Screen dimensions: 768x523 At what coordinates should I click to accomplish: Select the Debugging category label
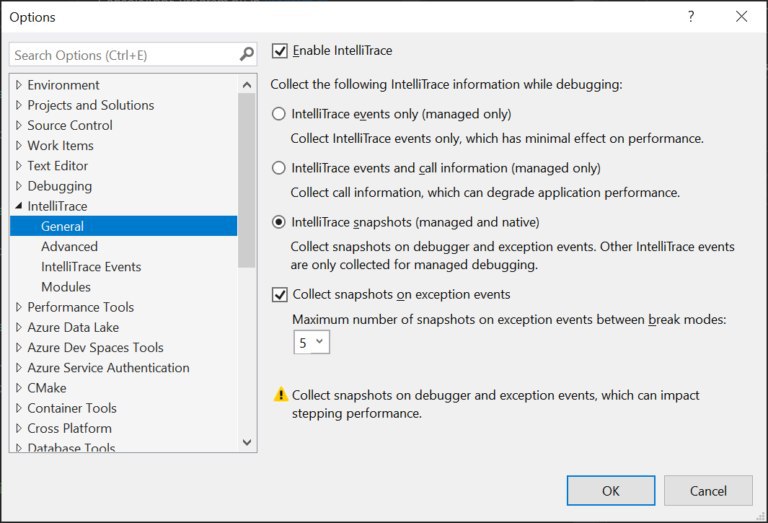(x=59, y=186)
